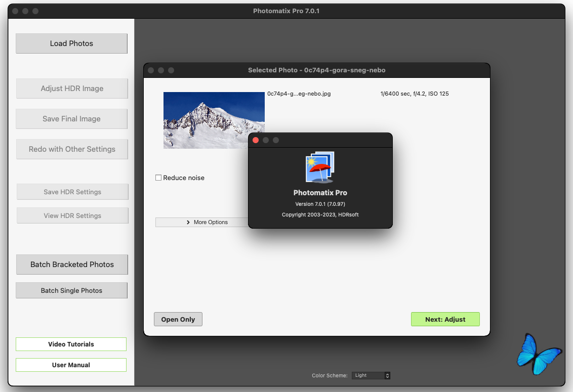Viewport: 573px width, 392px height.
Task: Expand the More Options section
Action: (202, 222)
